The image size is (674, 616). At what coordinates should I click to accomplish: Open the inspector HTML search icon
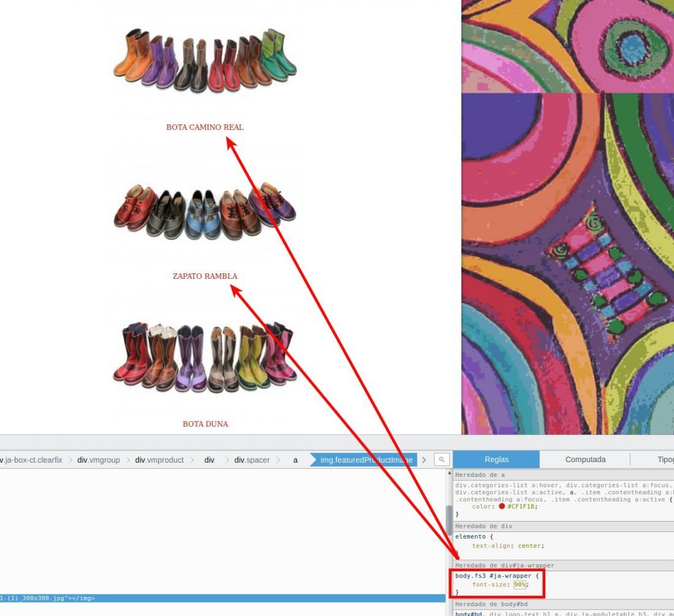[x=441, y=460]
